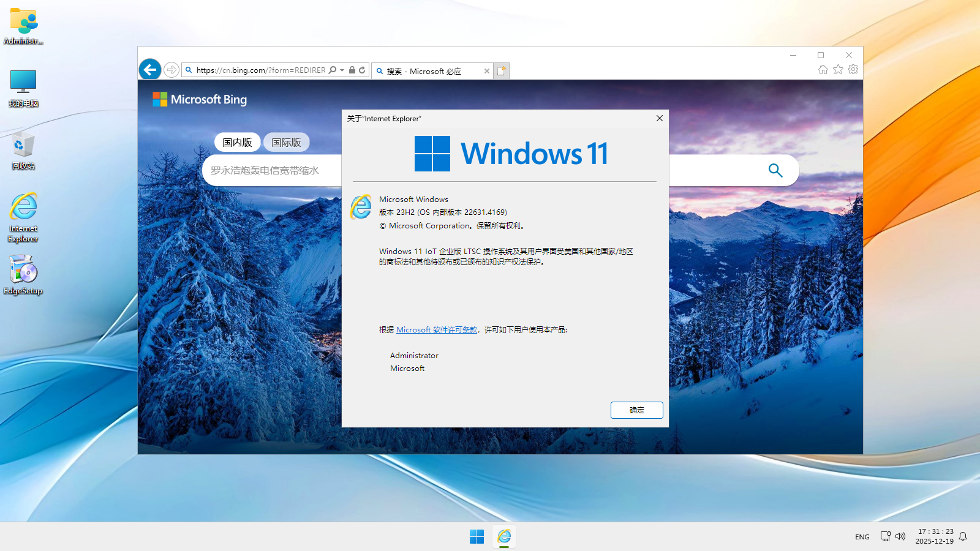Click the IE back navigation arrow
This screenshot has width=980, height=551.
(x=150, y=70)
